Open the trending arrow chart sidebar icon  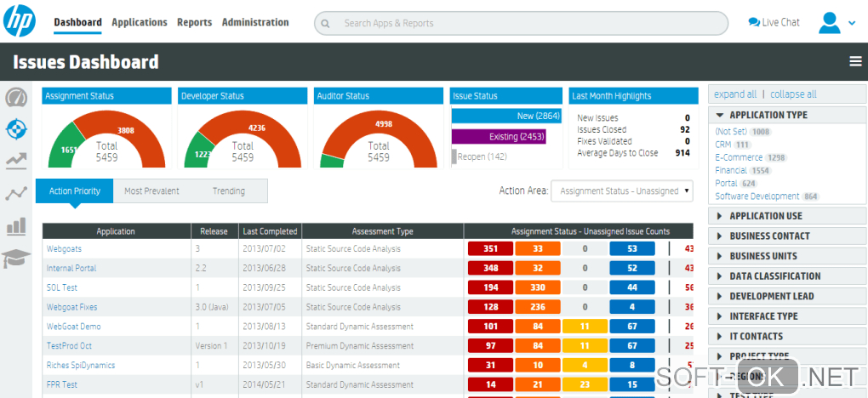[x=16, y=161]
